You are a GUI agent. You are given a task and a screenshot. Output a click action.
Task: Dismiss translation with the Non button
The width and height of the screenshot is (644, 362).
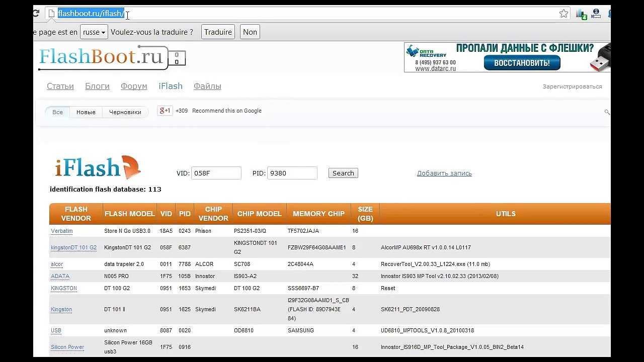pos(250,32)
